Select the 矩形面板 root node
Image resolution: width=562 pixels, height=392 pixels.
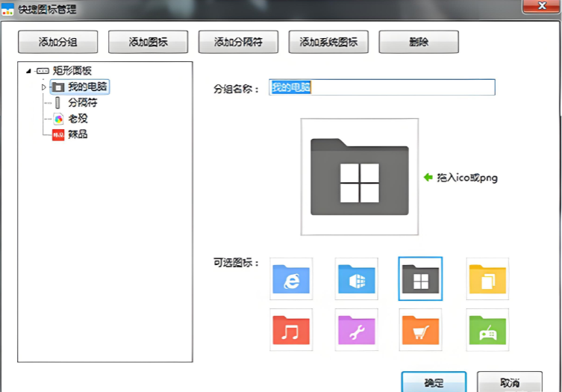click(64, 71)
